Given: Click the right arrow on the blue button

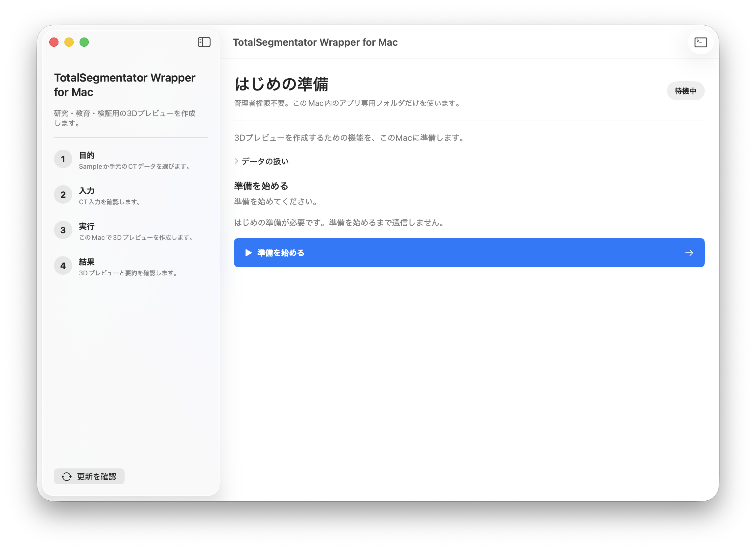Looking at the screenshot, I should (x=689, y=253).
